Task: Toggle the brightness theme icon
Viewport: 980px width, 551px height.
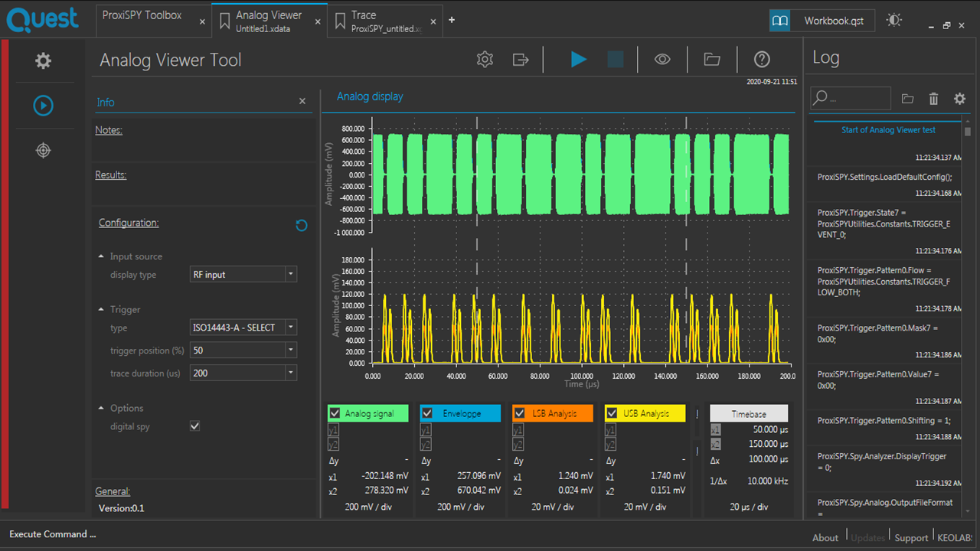Action: click(x=894, y=21)
